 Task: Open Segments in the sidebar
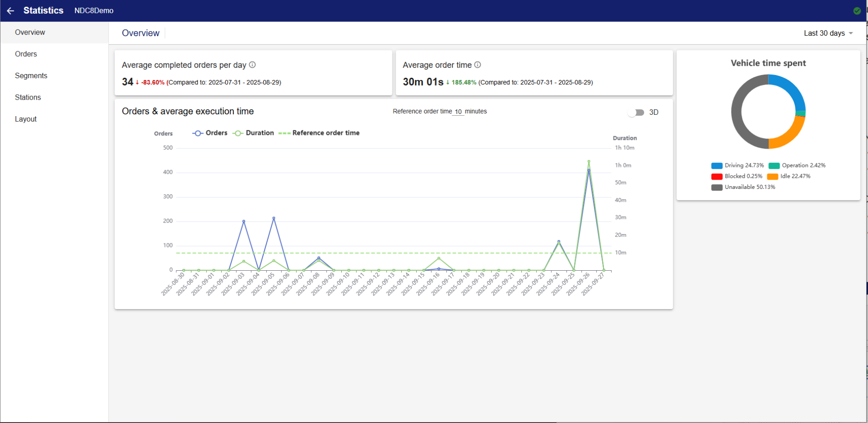click(54, 75)
